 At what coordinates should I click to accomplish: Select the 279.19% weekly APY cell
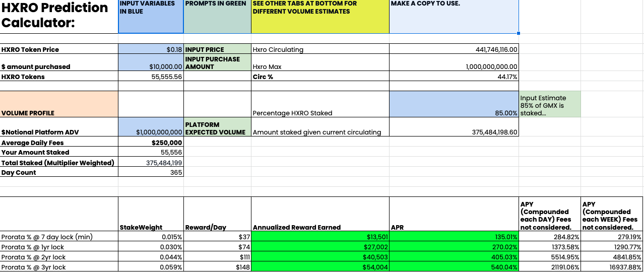[x=612, y=237]
